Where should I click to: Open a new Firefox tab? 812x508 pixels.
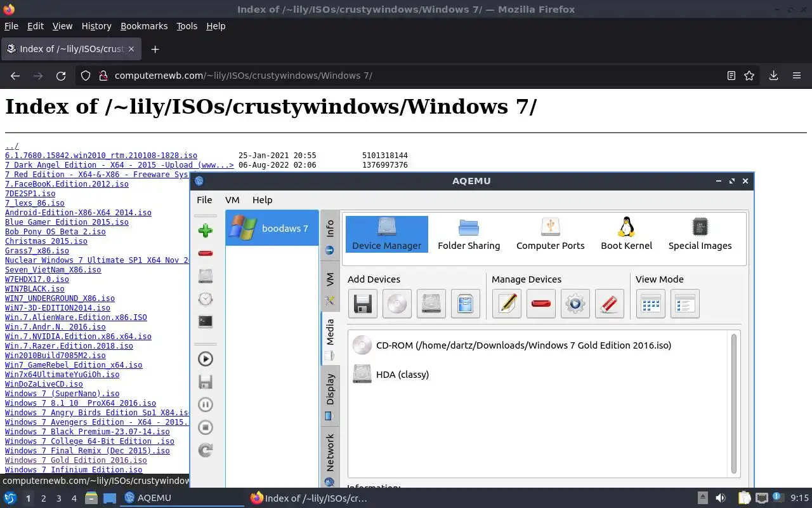155,49
